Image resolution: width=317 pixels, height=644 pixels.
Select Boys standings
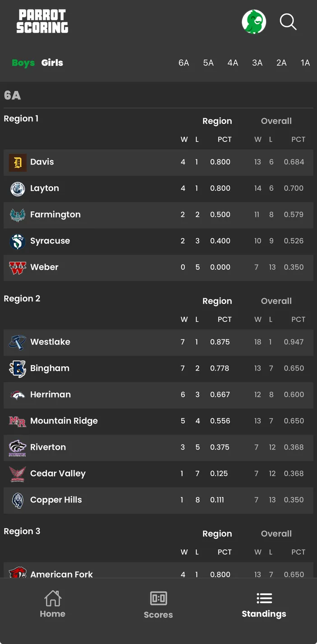click(23, 63)
